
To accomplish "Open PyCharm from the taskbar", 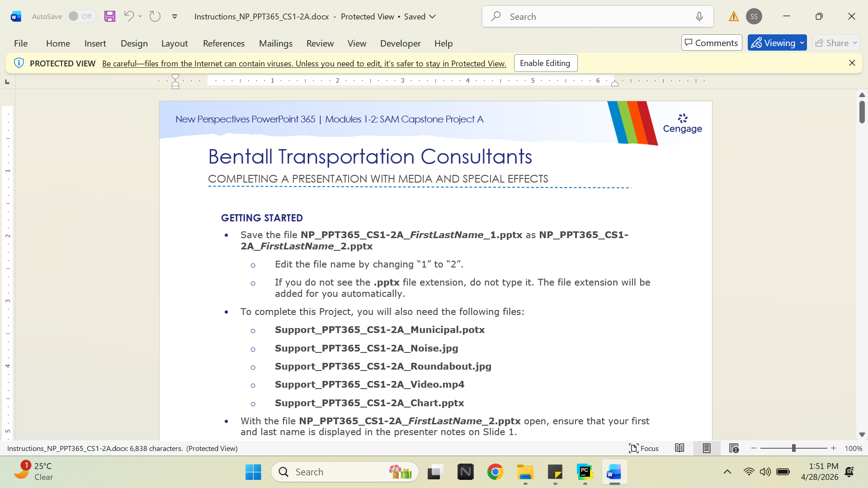I will (585, 472).
